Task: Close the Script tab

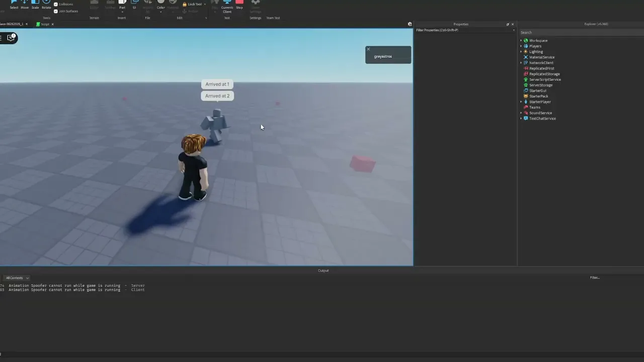Action: click(52, 24)
